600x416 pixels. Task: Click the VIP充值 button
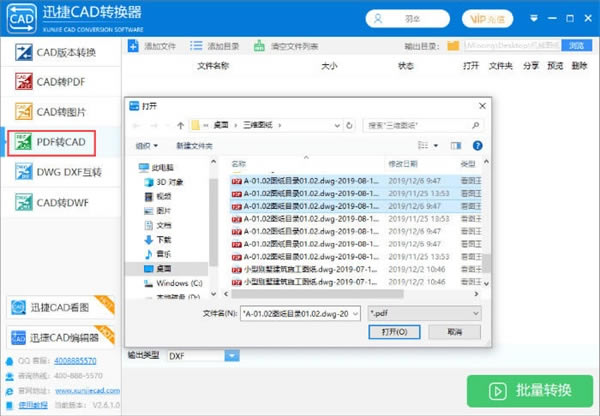[488, 19]
